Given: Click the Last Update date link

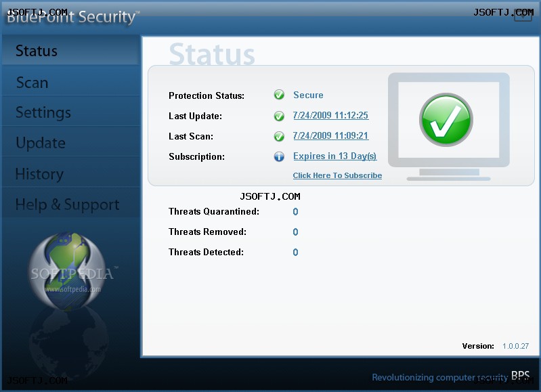Looking at the screenshot, I should point(330,115).
